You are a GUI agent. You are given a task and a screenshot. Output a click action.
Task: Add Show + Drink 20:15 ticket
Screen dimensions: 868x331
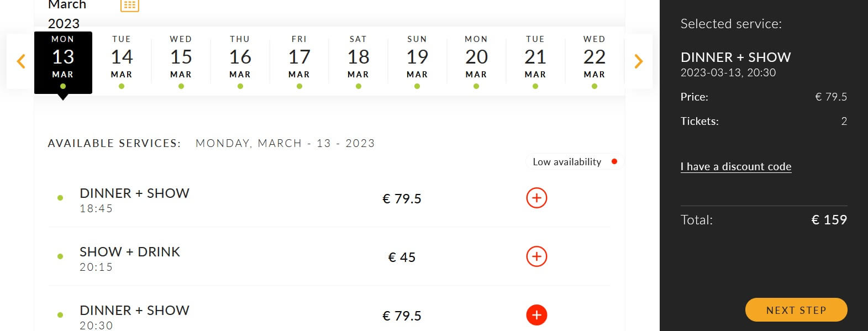(536, 256)
